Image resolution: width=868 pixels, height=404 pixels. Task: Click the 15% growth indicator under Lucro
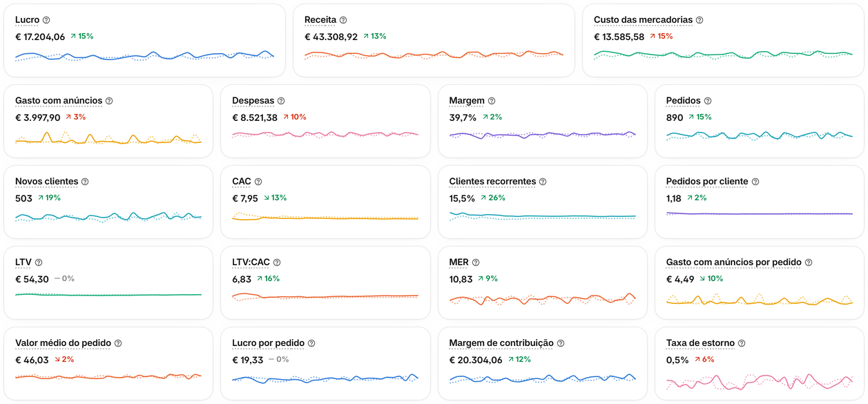tap(81, 37)
